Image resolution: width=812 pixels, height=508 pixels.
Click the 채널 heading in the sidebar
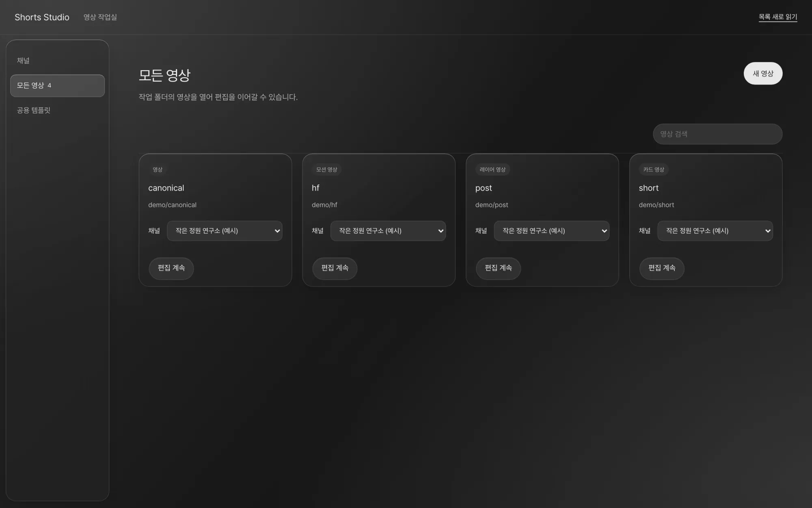[x=23, y=61]
